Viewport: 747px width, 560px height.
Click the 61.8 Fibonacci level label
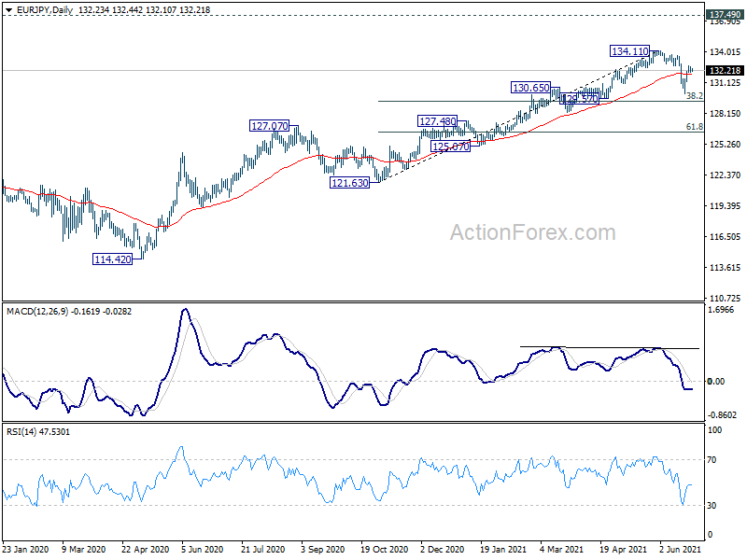tap(695, 127)
